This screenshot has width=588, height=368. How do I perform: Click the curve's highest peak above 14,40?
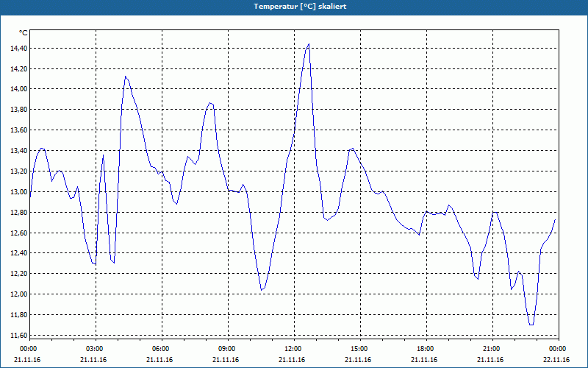click(x=309, y=44)
